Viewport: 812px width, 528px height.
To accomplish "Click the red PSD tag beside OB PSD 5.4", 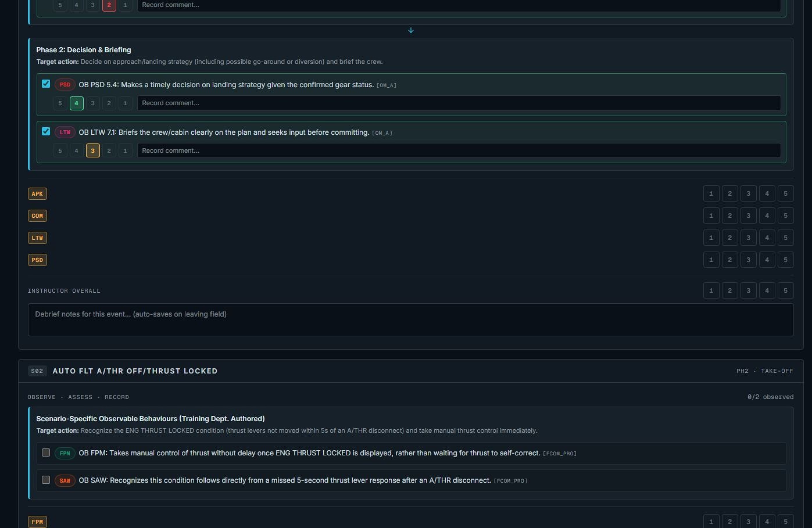I will coord(65,85).
